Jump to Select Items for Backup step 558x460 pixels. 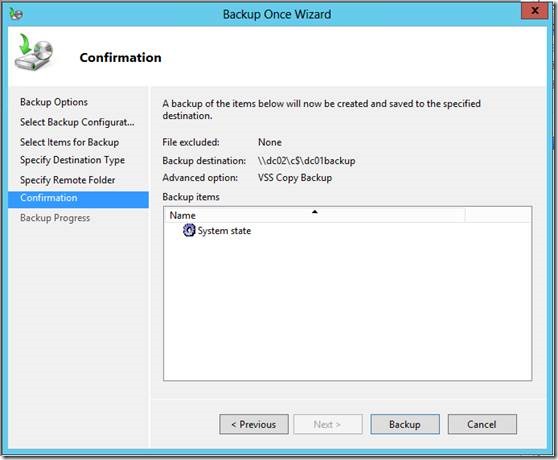click(69, 142)
